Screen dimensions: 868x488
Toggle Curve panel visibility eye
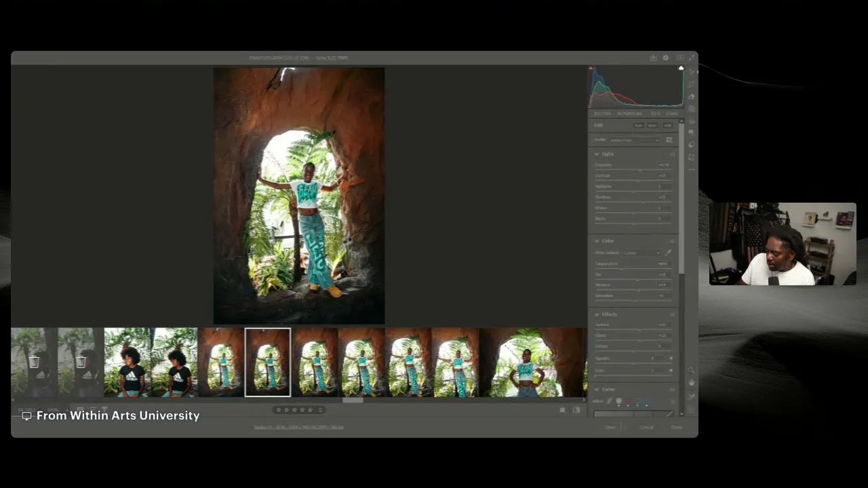pos(673,390)
